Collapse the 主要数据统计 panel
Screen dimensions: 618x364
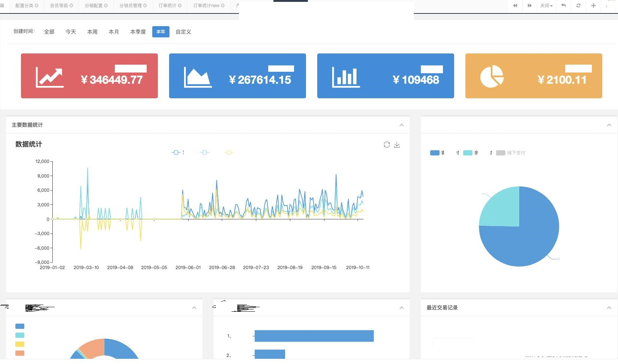pos(401,125)
